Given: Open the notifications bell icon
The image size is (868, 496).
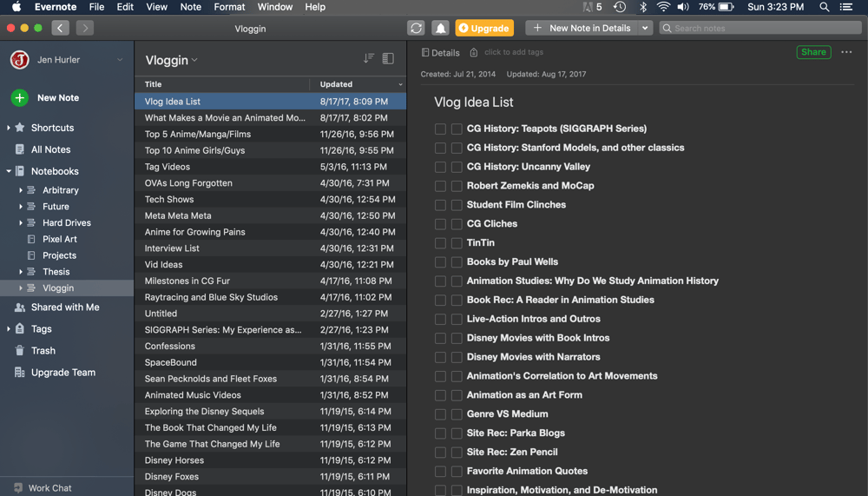Looking at the screenshot, I should pos(440,29).
